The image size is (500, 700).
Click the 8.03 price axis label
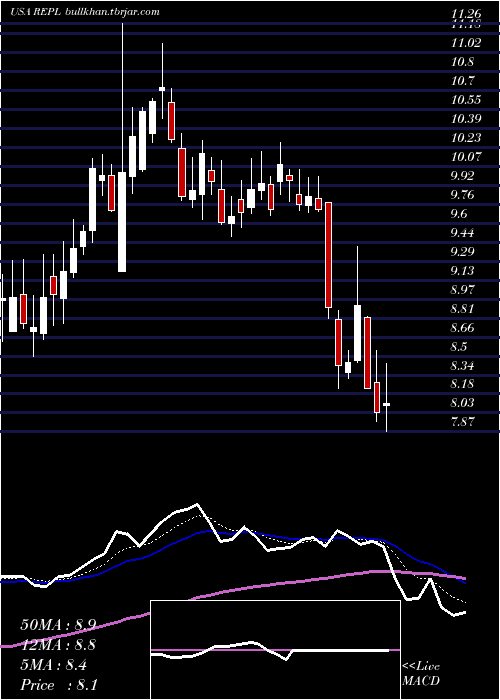(x=462, y=403)
